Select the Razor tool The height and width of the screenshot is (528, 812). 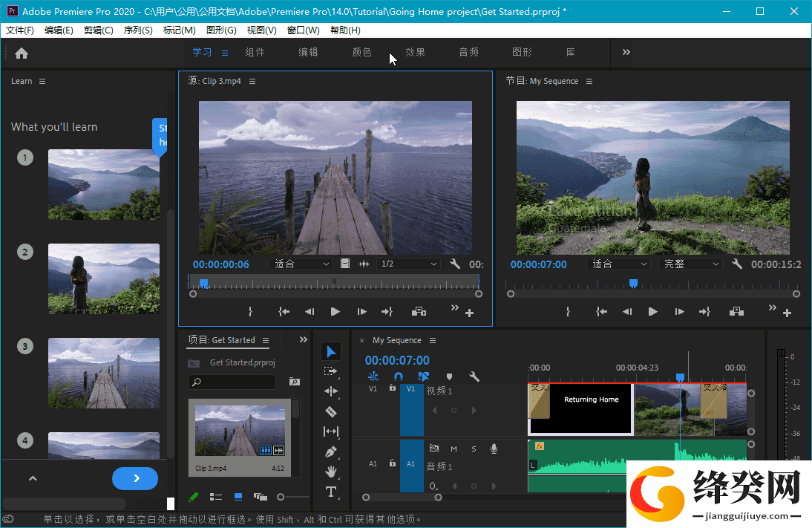(x=331, y=411)
